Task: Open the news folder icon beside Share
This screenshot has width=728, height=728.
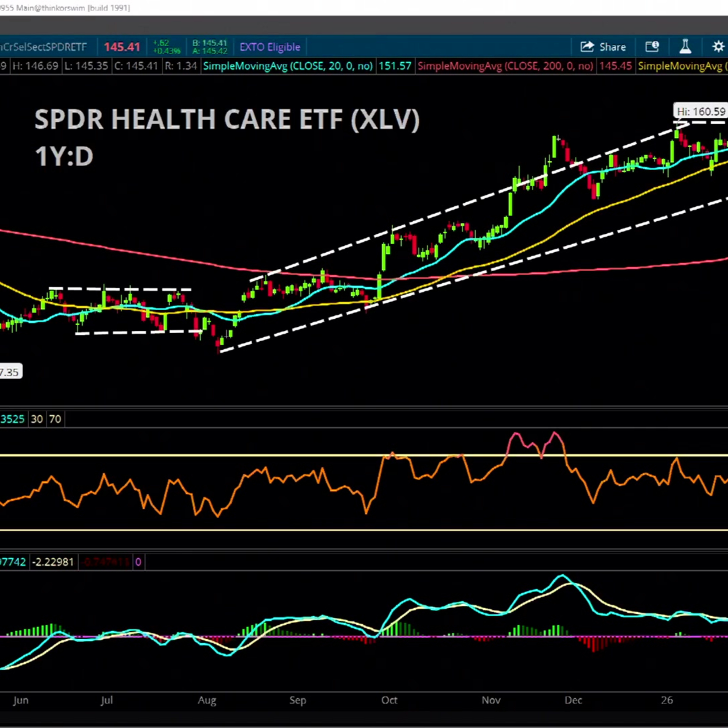Action: (x=652, y=47)
